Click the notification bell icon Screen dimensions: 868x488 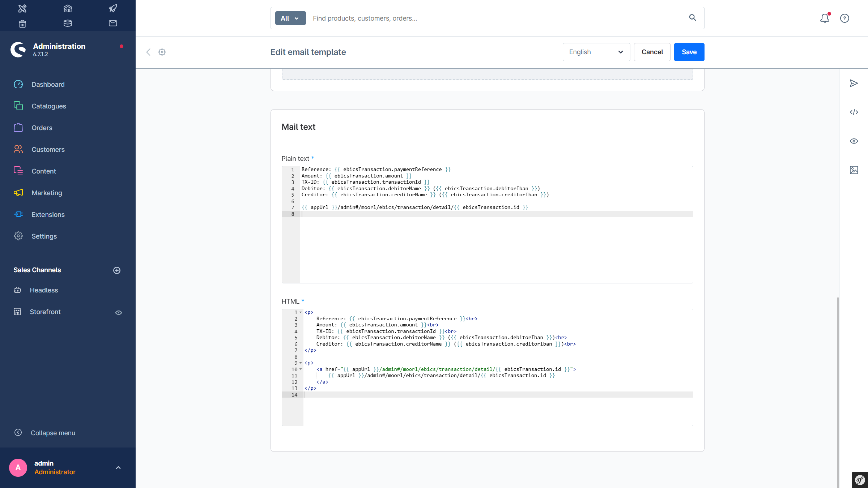tap(824, 18)
